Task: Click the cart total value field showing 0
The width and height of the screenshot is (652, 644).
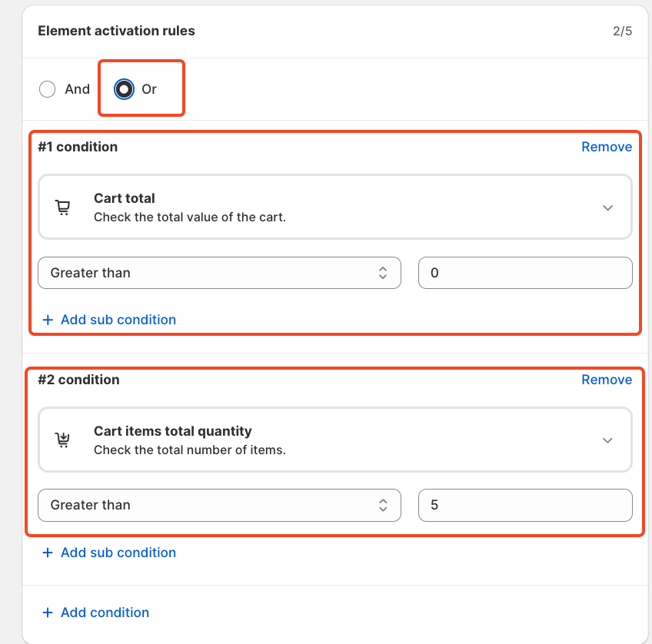Action: pyautogui.click(x=525, y=273)
